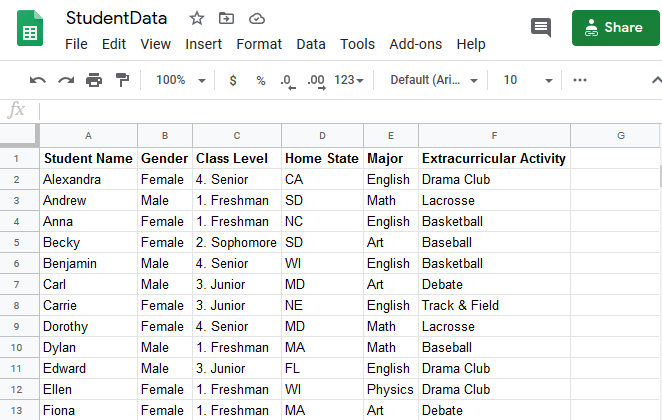The width and height of the screenshot is (662, 420).
Task: Open the Add-ons menu
Action: (x=415, y=44)
